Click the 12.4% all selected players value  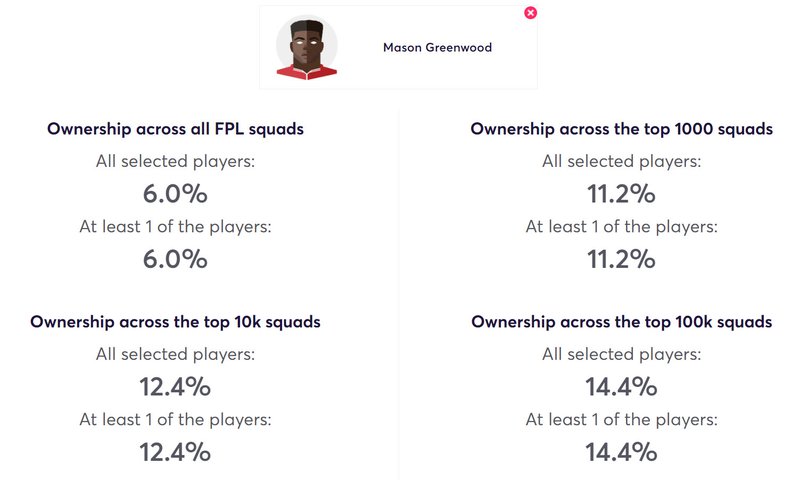pos(175,387)
